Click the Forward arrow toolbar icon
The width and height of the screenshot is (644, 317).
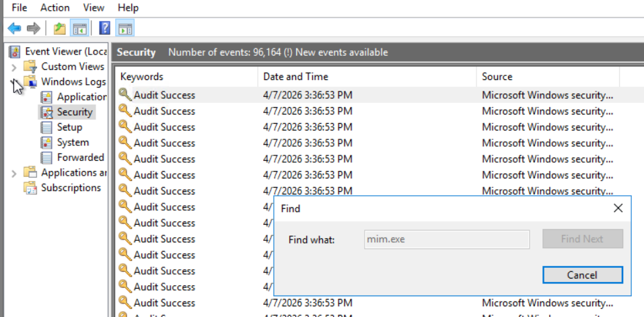pyautogui.click(x=33, y=28)
